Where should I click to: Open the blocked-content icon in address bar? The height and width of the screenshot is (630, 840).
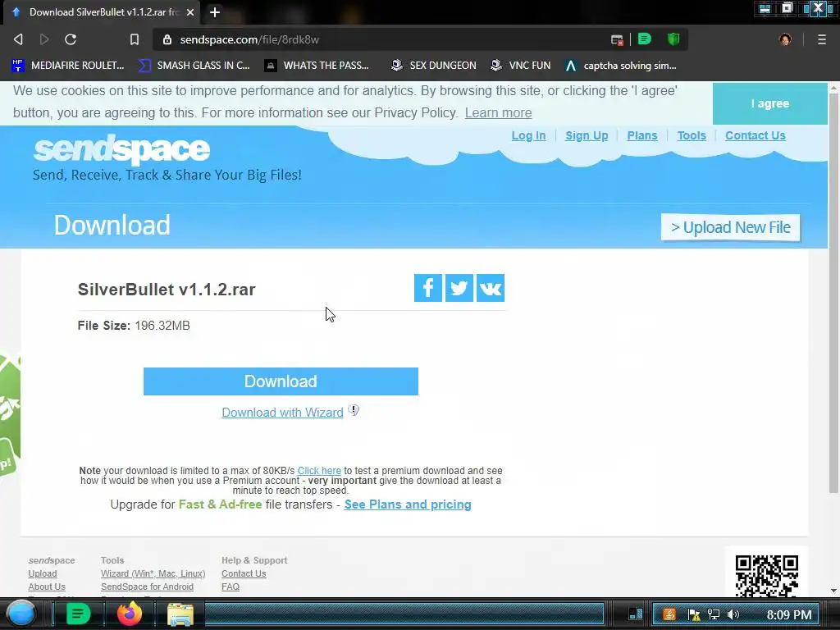pyautogui.click(x=617, y=39)
